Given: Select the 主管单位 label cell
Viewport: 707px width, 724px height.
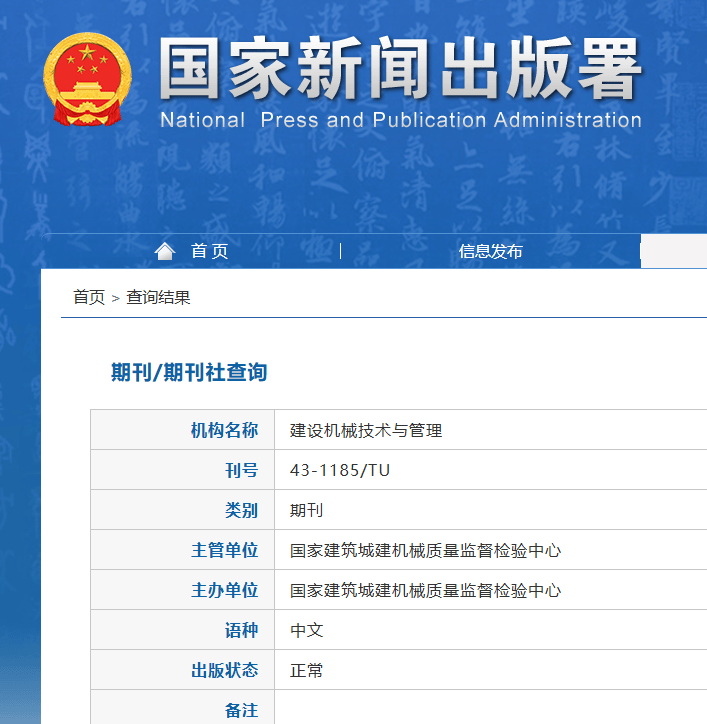Looking at the screenshot, I should point(183,550).
